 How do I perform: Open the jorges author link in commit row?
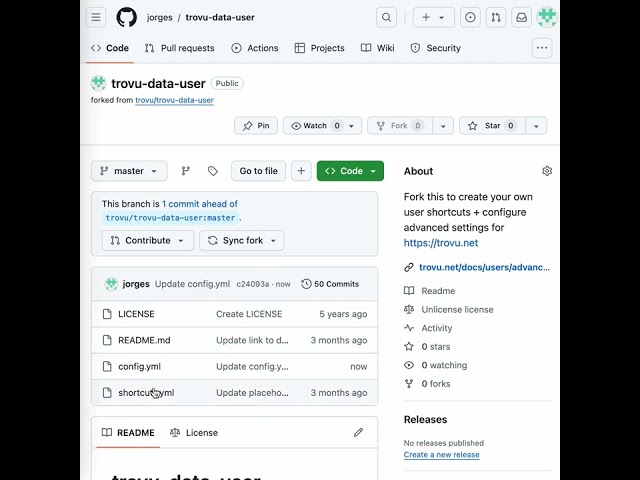[136, 284]
